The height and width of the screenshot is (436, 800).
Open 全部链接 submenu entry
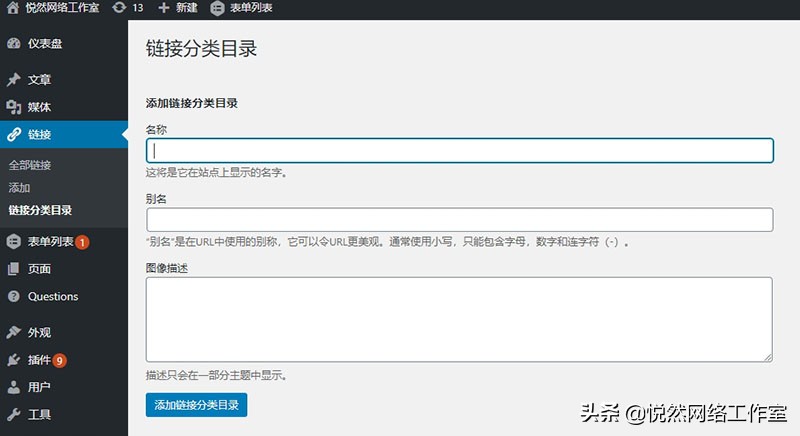tap(30, 165)
